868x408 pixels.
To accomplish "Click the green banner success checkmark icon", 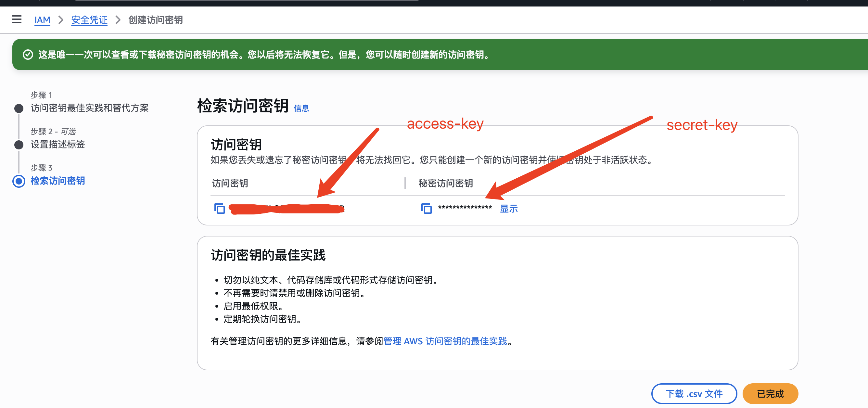I will [x=28, y=55].
